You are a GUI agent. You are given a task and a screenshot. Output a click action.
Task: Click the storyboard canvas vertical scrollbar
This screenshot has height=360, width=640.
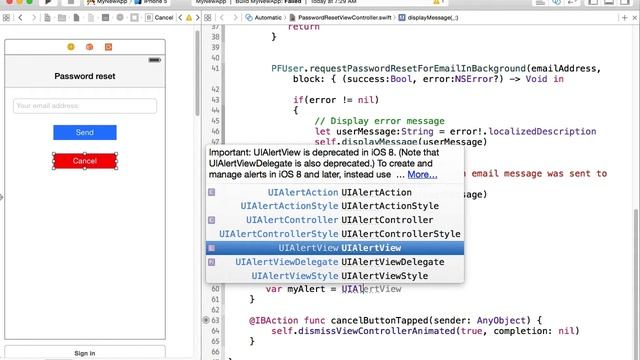click(x=198, y=73)
